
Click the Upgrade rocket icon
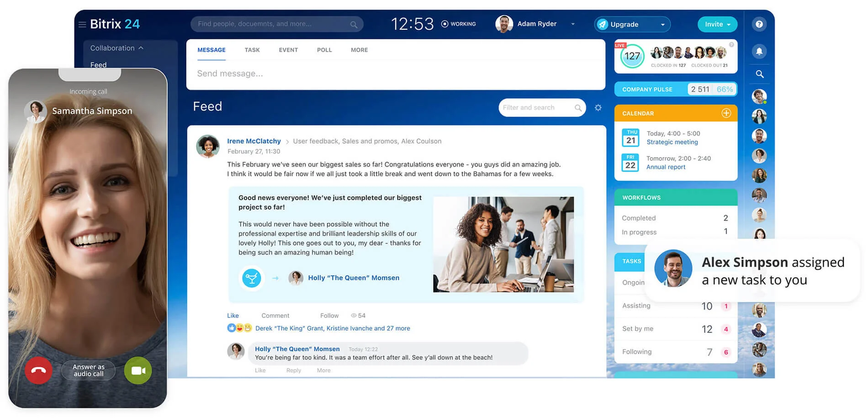[603, 24]
